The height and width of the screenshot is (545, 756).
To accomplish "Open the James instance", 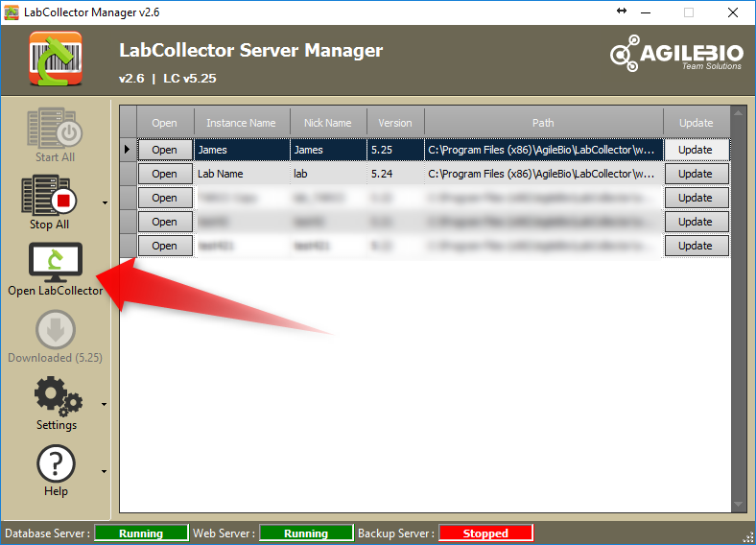I will pyautogui.click(x=165, y=150).
